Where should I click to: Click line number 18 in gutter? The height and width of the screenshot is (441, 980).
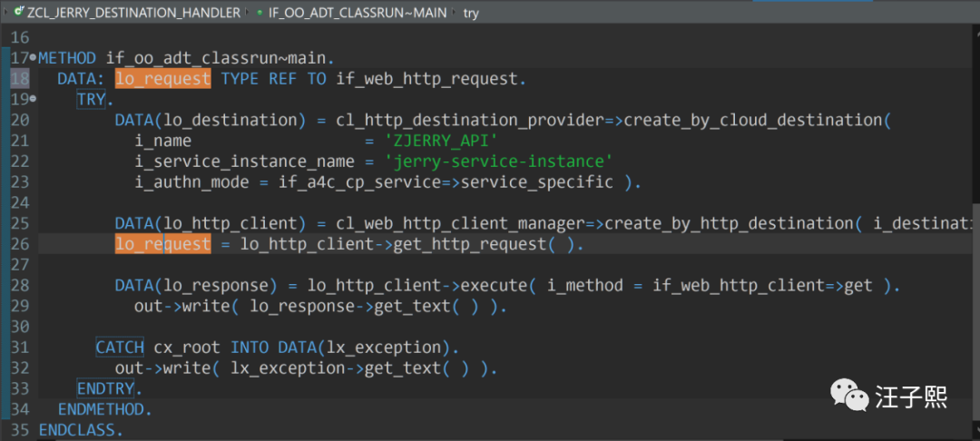click(19, 79)
